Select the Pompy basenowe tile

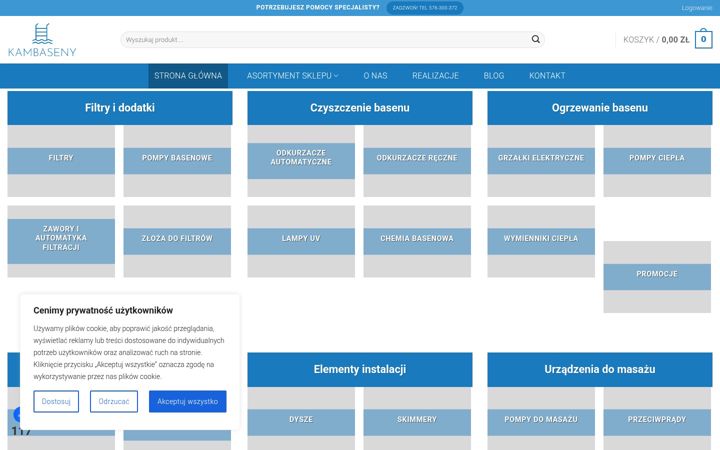tap(177, 161)
